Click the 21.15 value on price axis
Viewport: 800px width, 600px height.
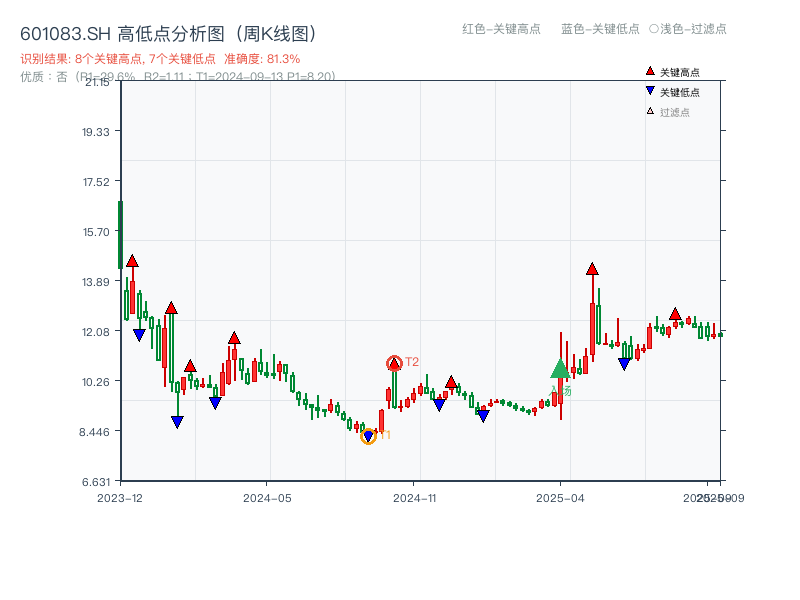coord(98,84)
